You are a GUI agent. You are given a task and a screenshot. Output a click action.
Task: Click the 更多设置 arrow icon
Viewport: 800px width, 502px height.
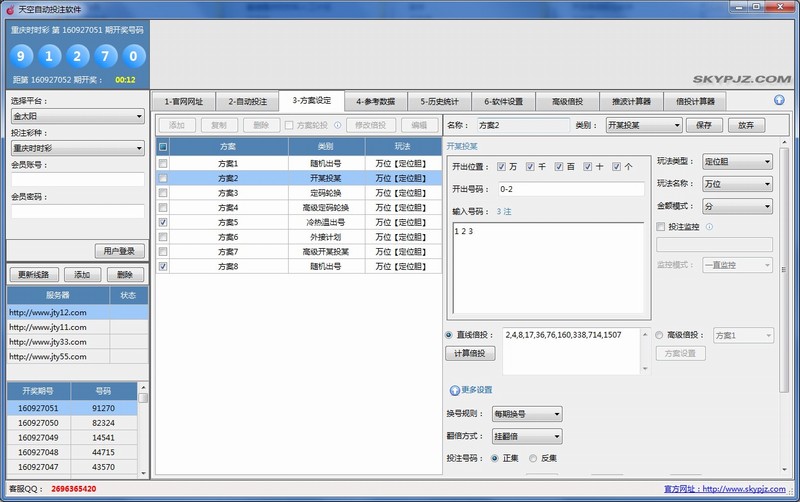click(454, 390)
